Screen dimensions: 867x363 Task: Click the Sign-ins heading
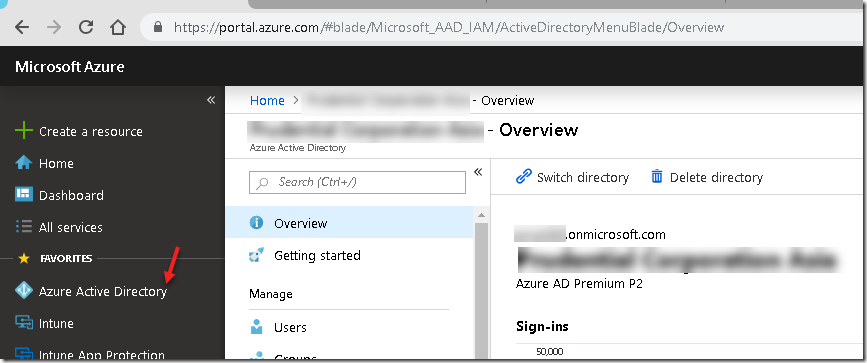click(x=542, y=326)
